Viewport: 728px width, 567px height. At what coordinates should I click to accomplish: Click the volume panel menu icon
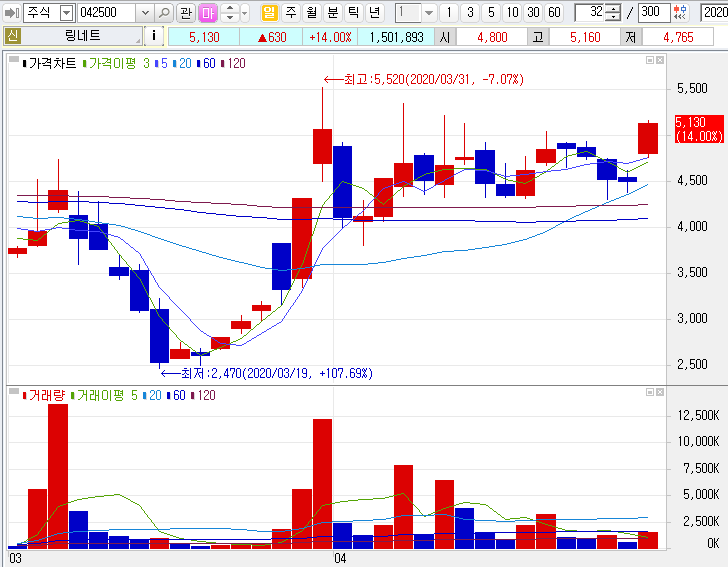(x=14, y=391)
